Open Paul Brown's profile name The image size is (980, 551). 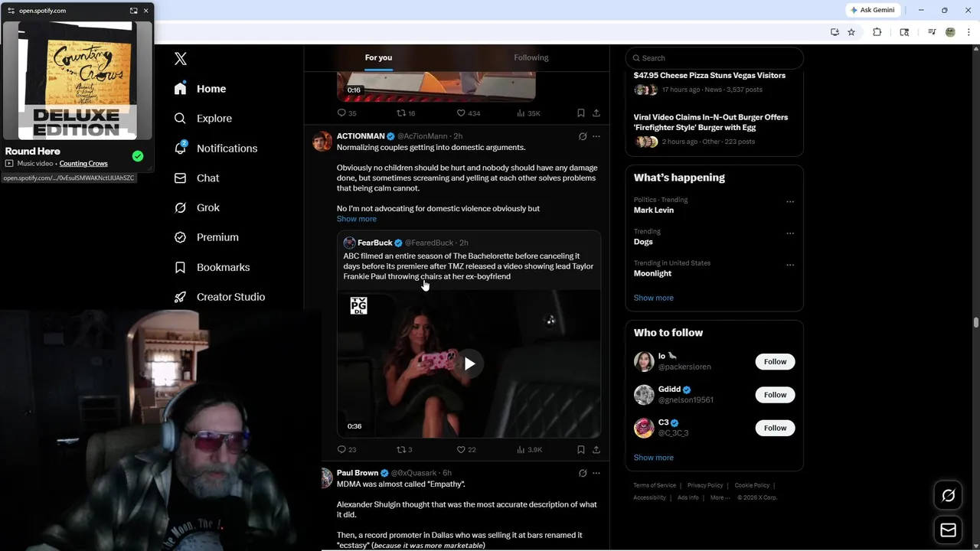point(358,473)
